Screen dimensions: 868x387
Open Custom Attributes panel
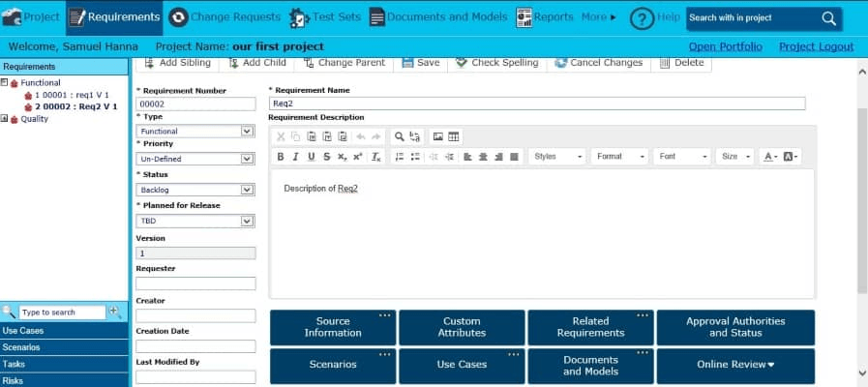[462, 327]
